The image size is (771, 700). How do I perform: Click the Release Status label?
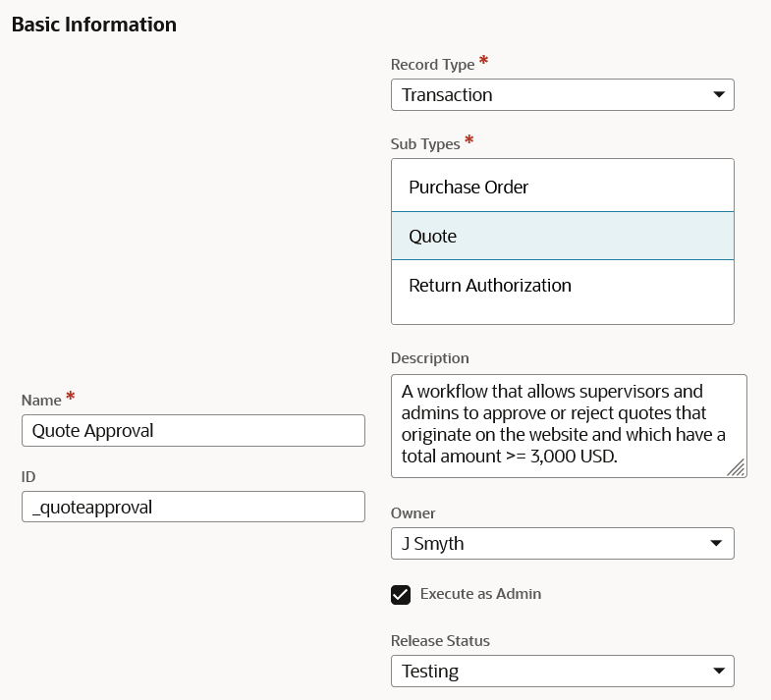click(440, 641)
